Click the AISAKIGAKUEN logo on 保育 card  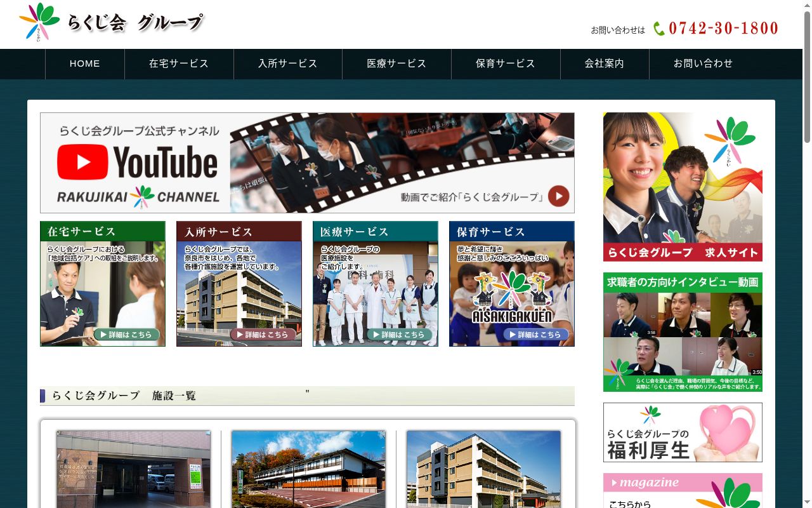click(512, 297)
